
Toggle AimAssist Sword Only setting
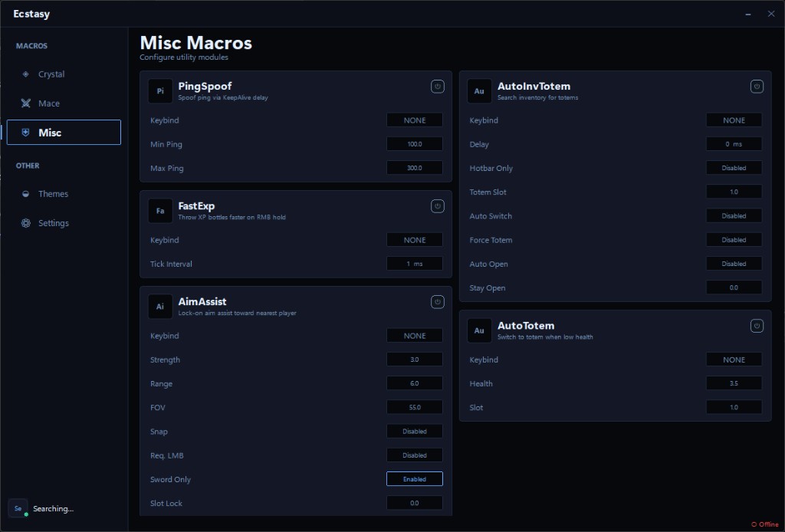click(415, 479)
